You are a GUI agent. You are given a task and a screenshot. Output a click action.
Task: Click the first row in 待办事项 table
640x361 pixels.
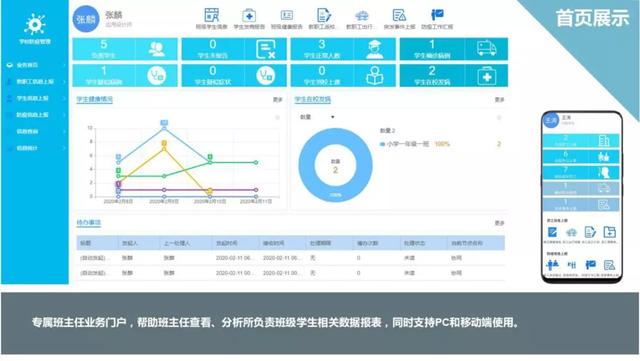point(291,258)
